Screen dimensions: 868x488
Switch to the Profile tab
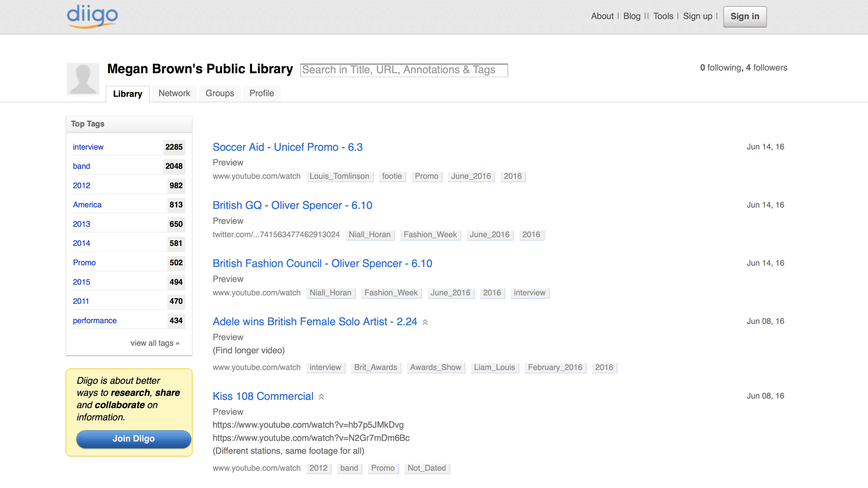pos(262,93)
